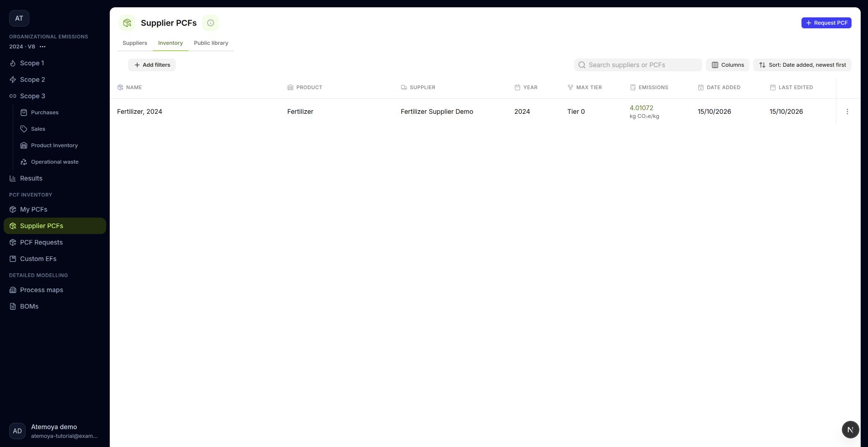Open the Atemoya demo account menu

coord(55,431)
